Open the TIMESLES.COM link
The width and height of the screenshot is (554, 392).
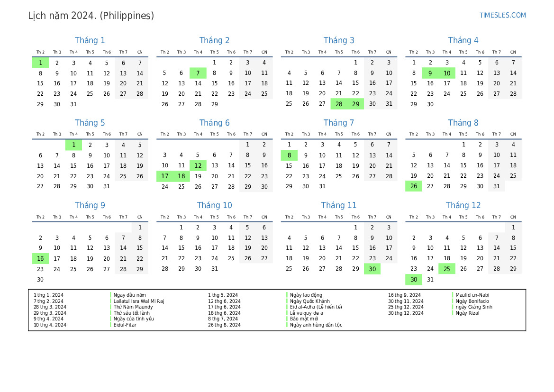coord(502,15)
